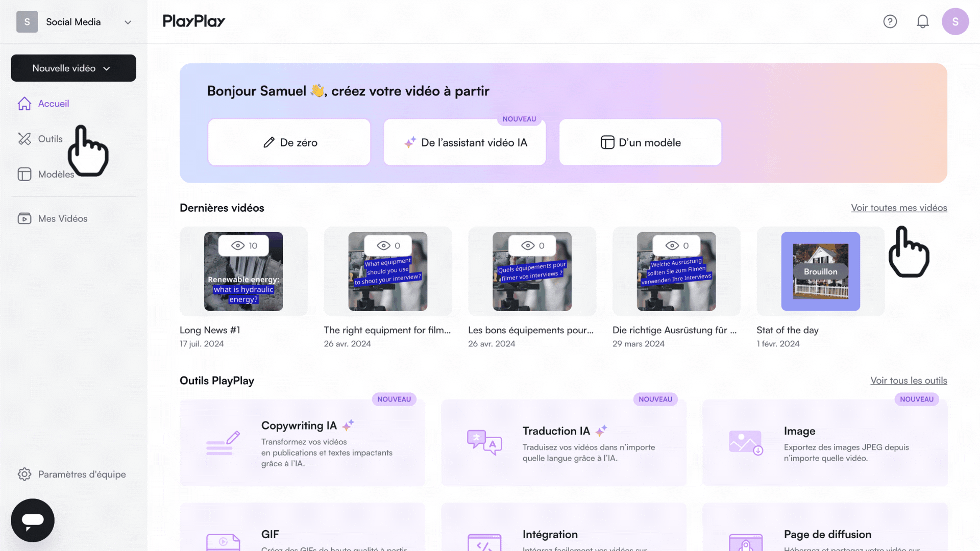Viewport: 980px width, 551px height.
Task: Open Voir tous les outils link
Action: pos(909,381)
